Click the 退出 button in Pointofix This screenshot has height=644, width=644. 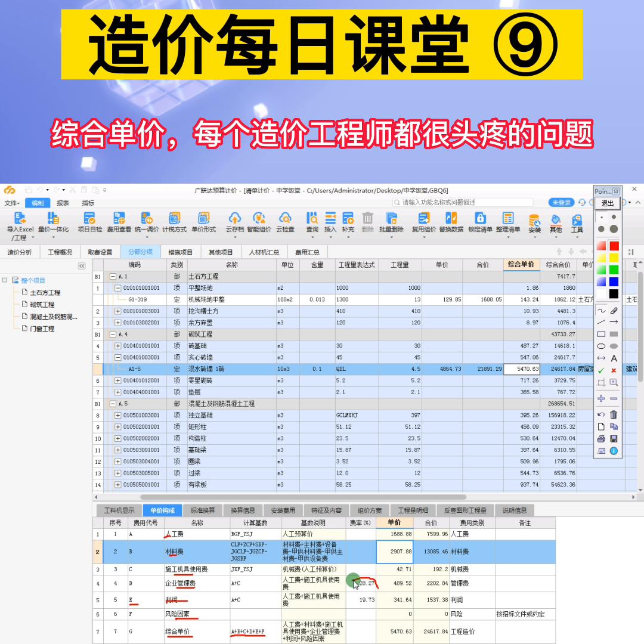click(608, 203)
